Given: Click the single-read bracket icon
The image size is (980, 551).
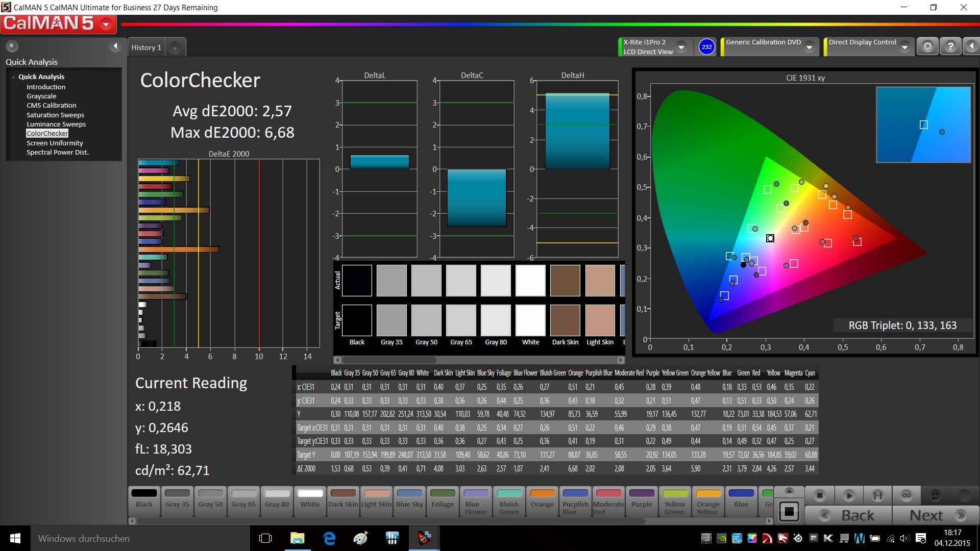Looking at the screenshot, I should (878, 495).
